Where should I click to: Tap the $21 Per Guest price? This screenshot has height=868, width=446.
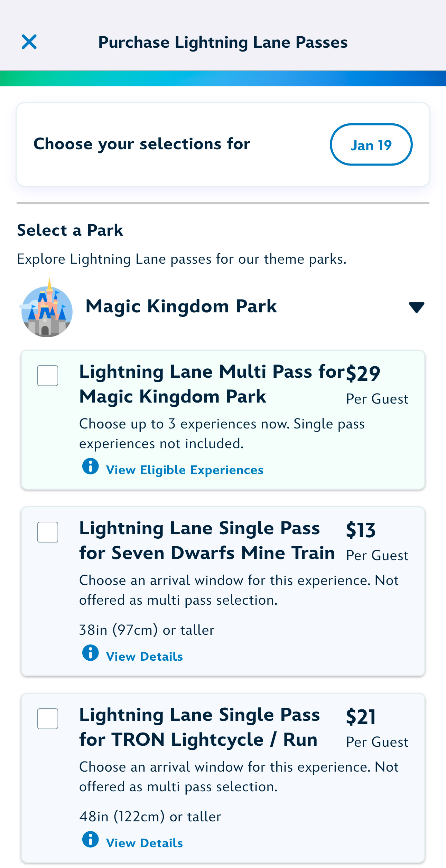pyautogui.click(x=376, y=727)
